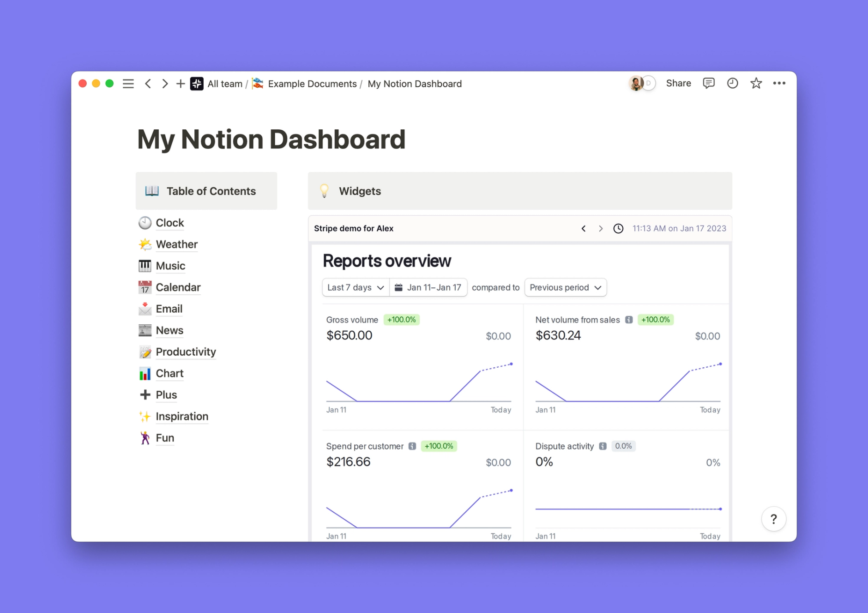Click the Table of Contents book icon
Screen dimensions: 868x613
152,191
